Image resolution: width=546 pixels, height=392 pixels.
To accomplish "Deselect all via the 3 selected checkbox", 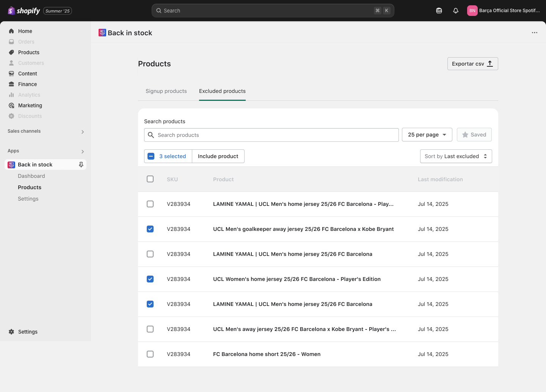I will tap(151, 156).
